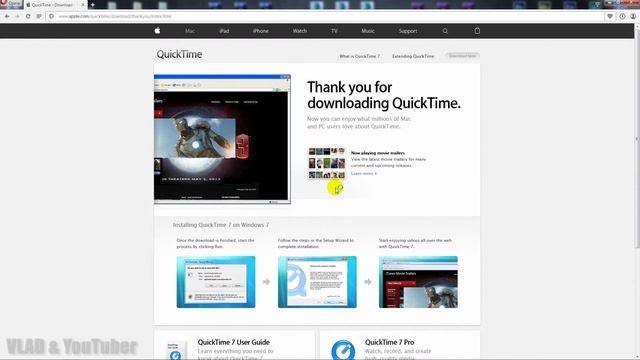640x360 pixels.
Task: Open the TV menu item
Action: pos(334,31)
